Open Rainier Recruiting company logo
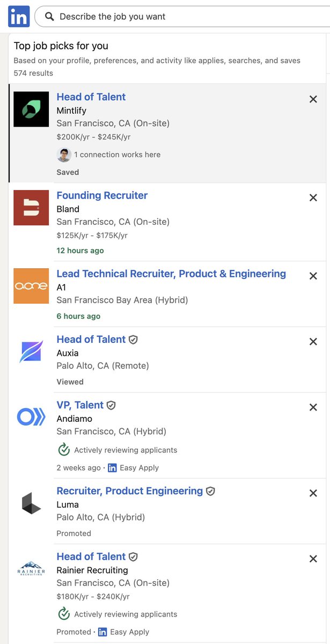The image size is (330, 644). click(31, 569)
